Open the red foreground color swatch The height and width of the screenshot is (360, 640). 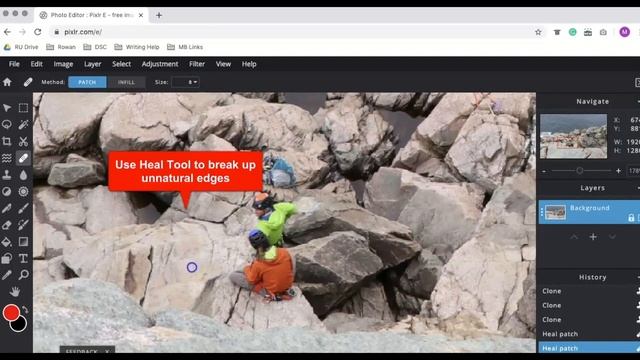(x=11, y=312)
